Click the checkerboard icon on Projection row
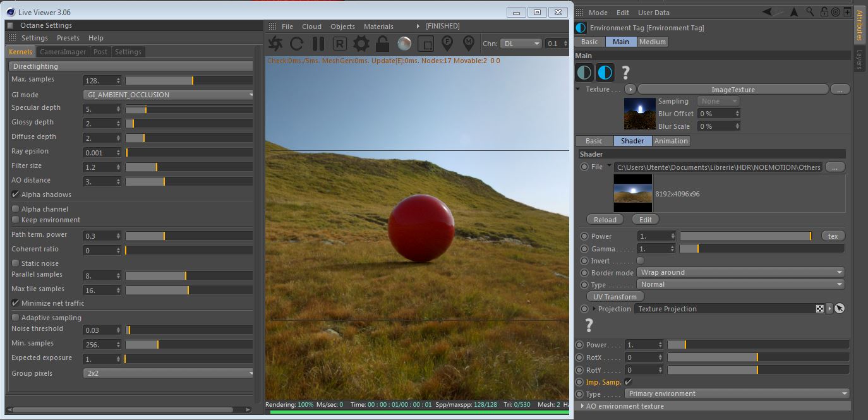The width and height of the screenshot is (868, 420). [820, 309]
